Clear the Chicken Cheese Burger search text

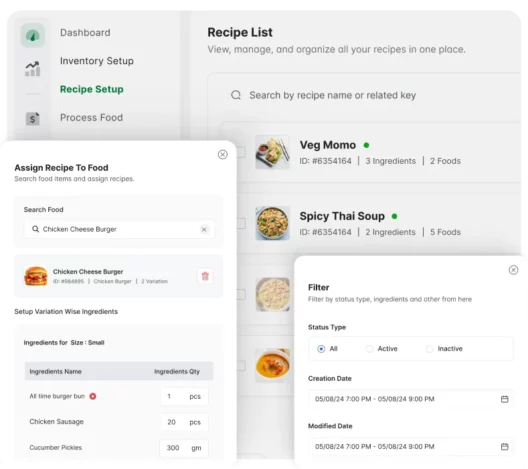[x=204, y=230]
